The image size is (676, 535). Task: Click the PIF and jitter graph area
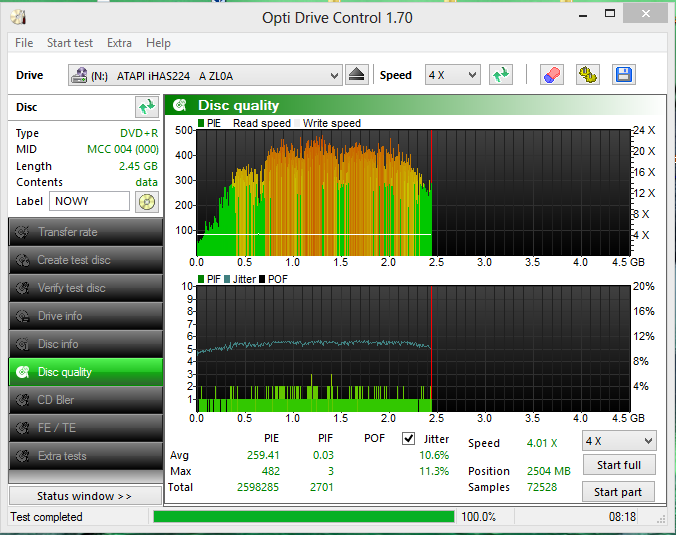point(413,348)
